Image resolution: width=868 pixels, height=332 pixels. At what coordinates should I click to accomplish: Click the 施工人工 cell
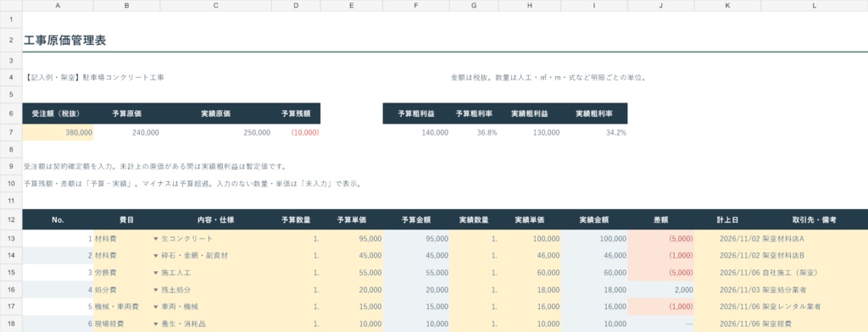216,274
